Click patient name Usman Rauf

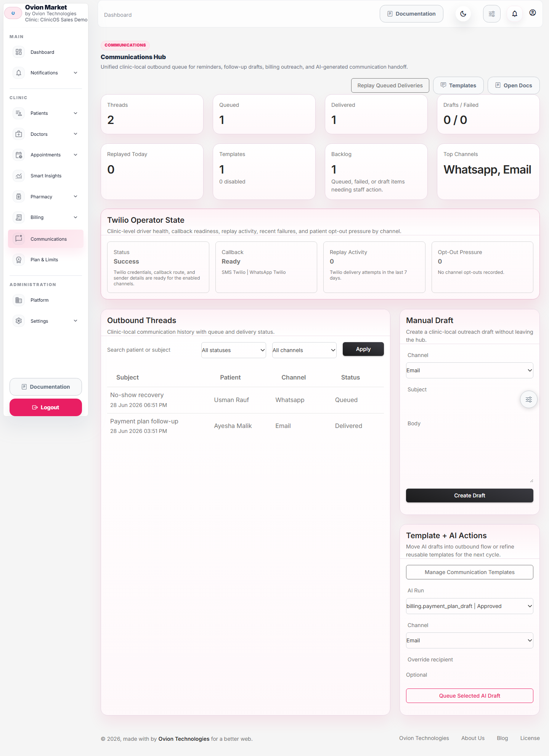click(231, 400)
